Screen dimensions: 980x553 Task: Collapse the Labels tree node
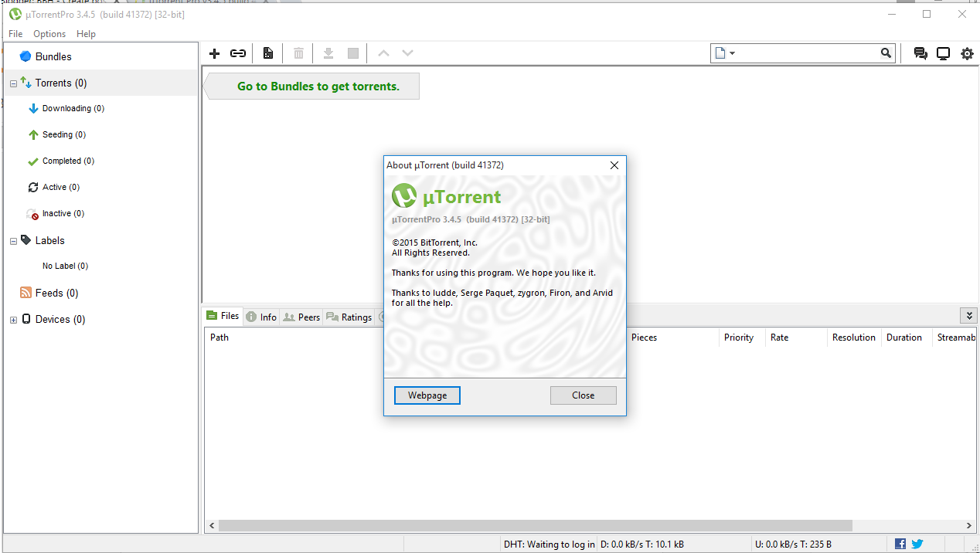pyautogui.click(x=13, y=241)
